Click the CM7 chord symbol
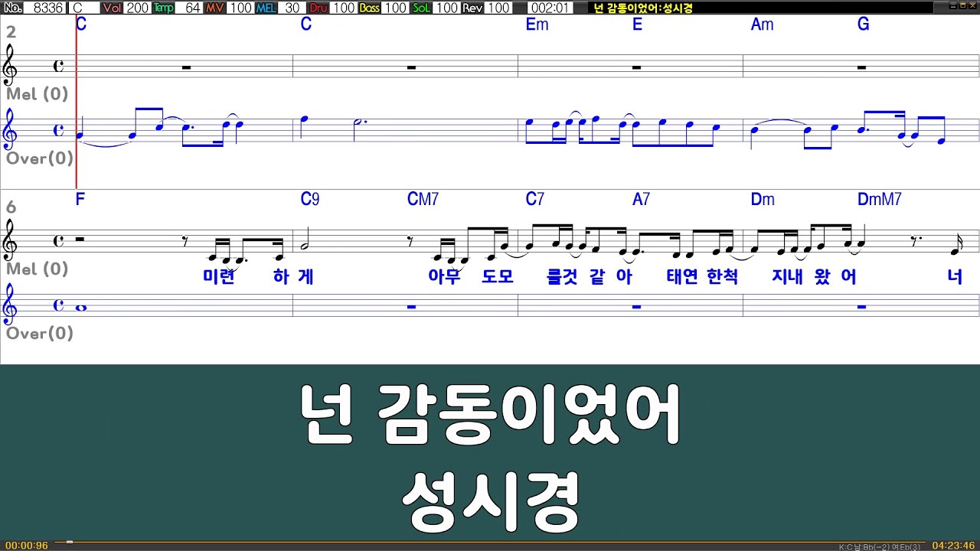The height and width of the screenshot is (551, 980). 423,200
